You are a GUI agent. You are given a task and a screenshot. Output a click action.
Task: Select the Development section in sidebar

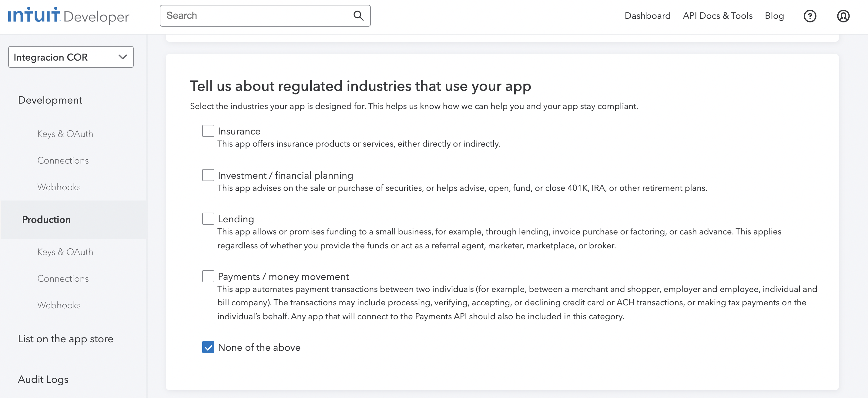click(x=50, y=100)
